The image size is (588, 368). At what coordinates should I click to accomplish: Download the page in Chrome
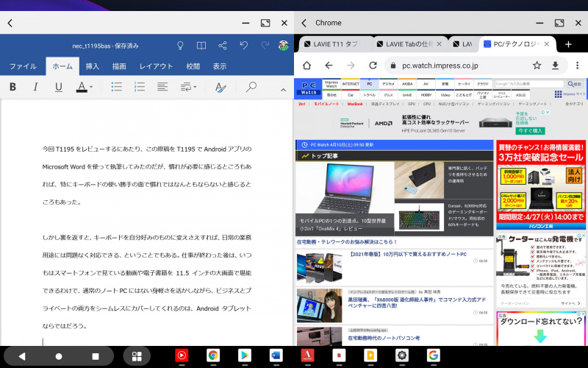556,66
